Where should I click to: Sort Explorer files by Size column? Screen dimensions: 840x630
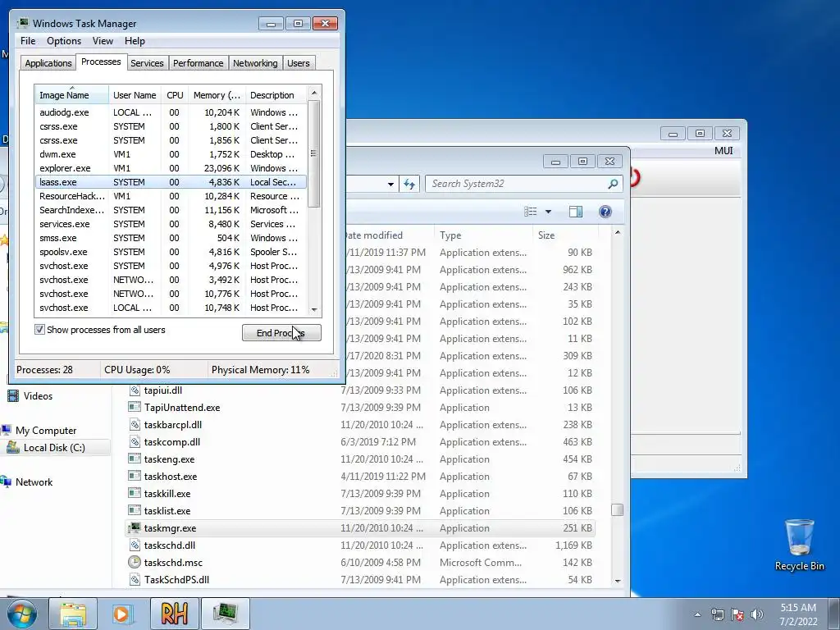565,235
